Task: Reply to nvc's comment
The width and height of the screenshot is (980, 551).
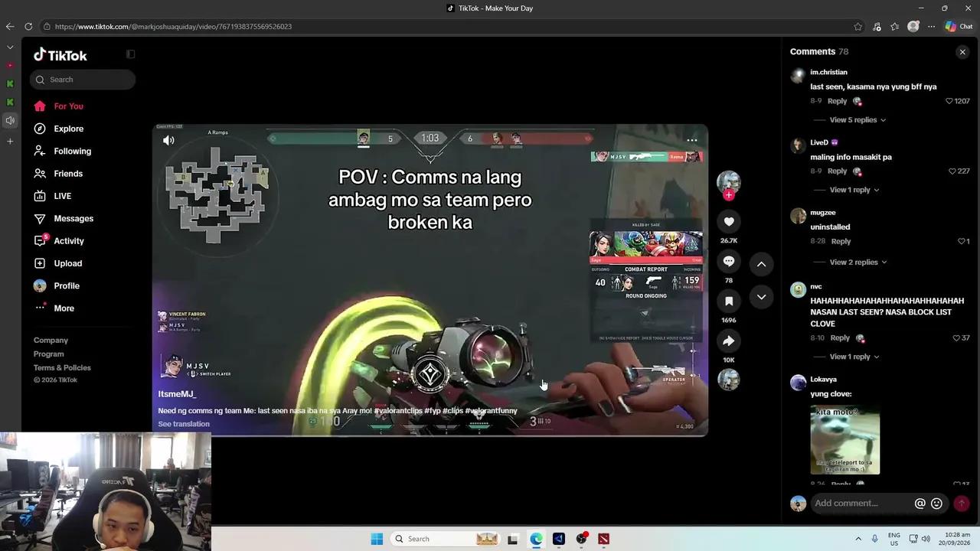Action: point(840,338)
